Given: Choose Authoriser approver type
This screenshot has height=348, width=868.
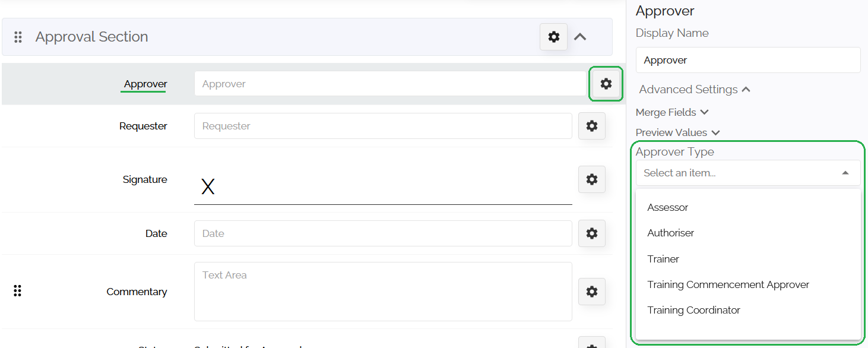Looking at the screenshot, I should pyautogui.click(x=671, y=233).
